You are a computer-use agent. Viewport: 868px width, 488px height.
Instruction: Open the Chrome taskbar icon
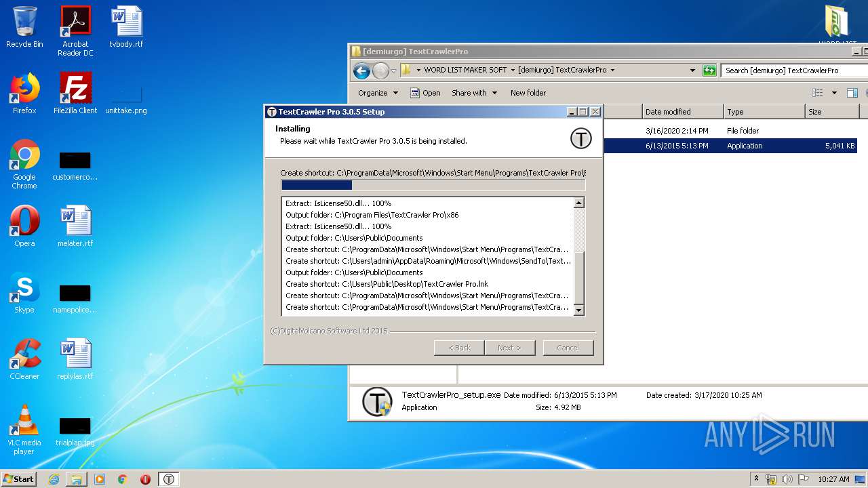pyautogui.click(x=123, y=479)
